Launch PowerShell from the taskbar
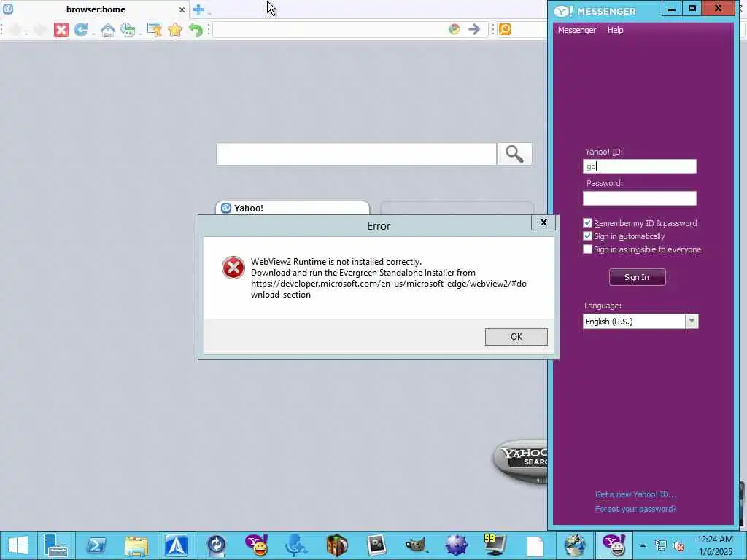The image size is (747, 560). click(x=97, y=545)
